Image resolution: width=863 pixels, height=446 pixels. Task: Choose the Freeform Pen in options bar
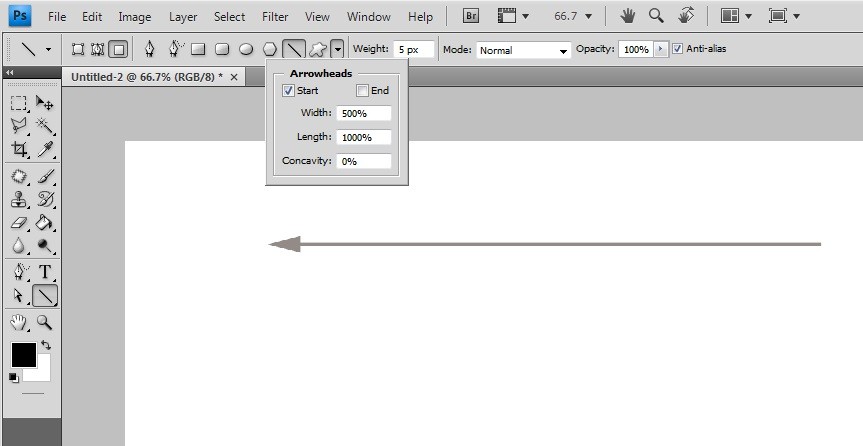176,50
